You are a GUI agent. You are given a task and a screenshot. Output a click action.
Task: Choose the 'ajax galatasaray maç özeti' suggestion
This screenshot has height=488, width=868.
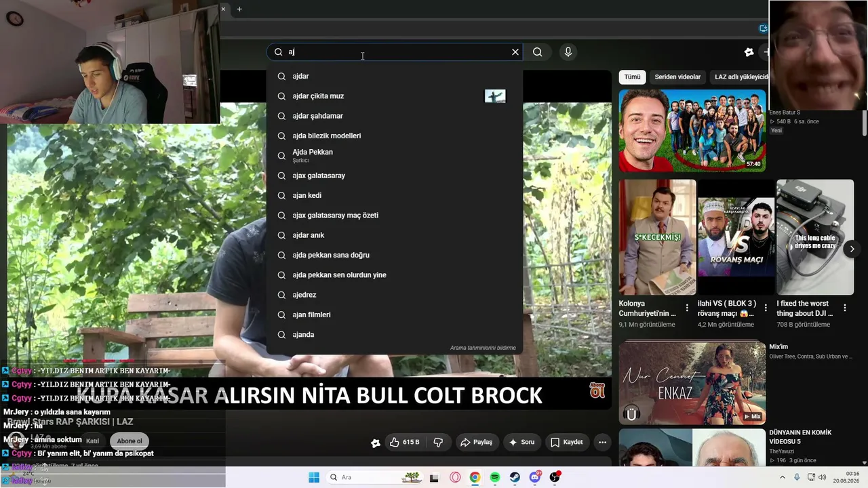pos(394,216)
